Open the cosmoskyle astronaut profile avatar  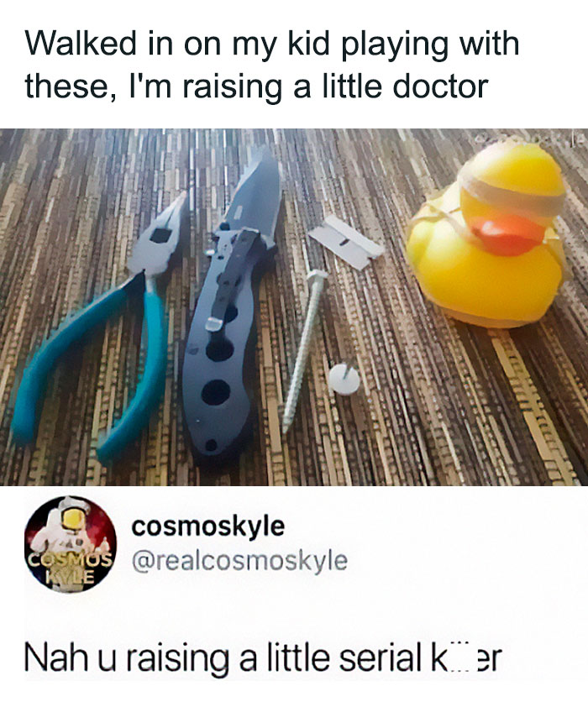click(71, 544)
